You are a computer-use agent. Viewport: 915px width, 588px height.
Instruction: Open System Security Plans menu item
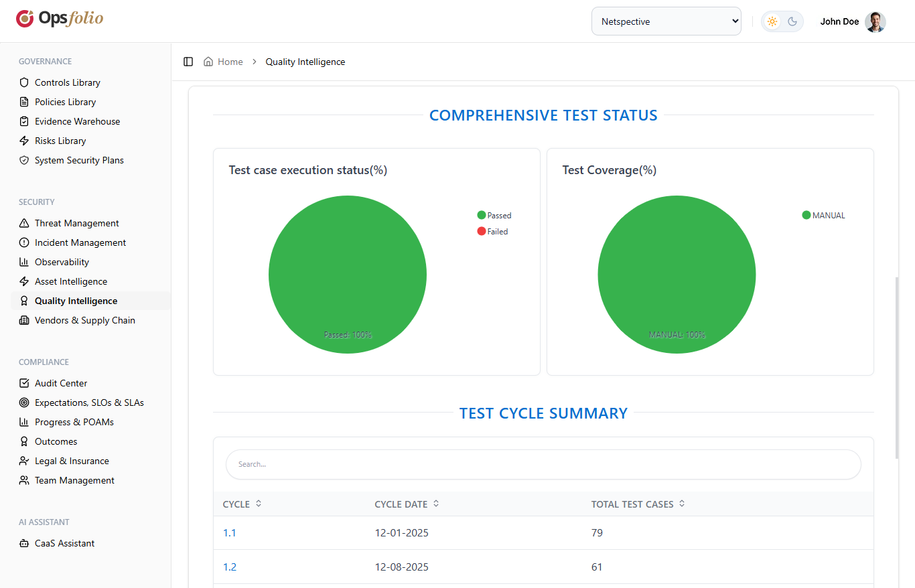click(79, 160)
